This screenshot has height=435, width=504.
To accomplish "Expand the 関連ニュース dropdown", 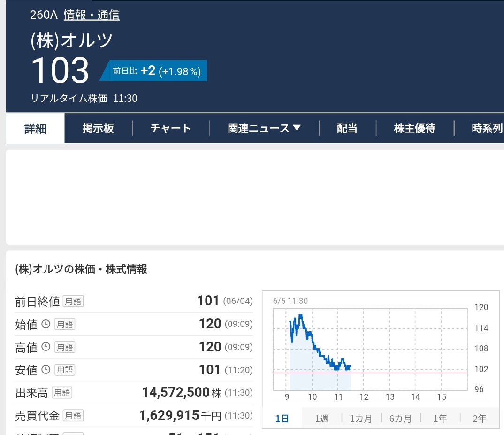I will coord(264,128).
